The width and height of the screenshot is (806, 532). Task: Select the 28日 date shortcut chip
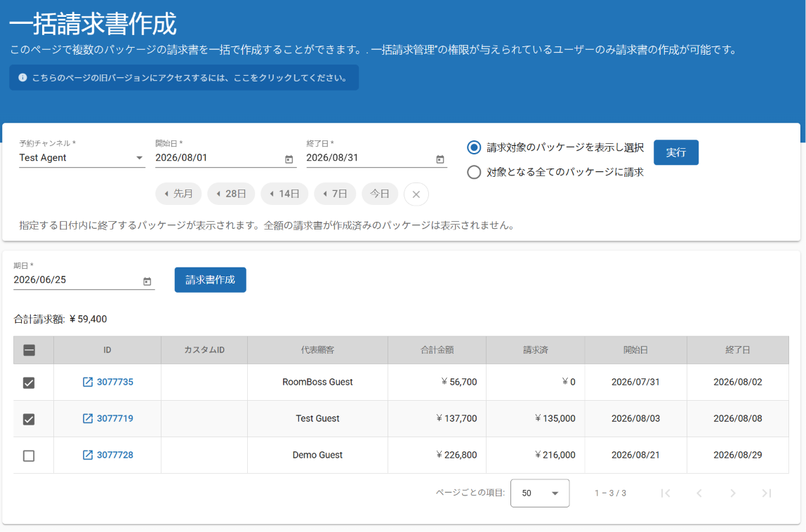(231, 194)
